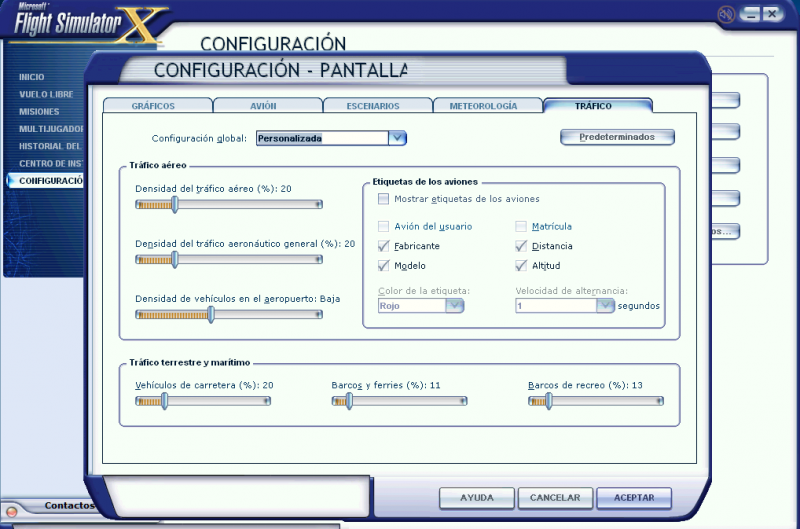Open the Velocidad de alternancia dropdown
Viewport: 800px width, 529px height.
pos(605,306)
